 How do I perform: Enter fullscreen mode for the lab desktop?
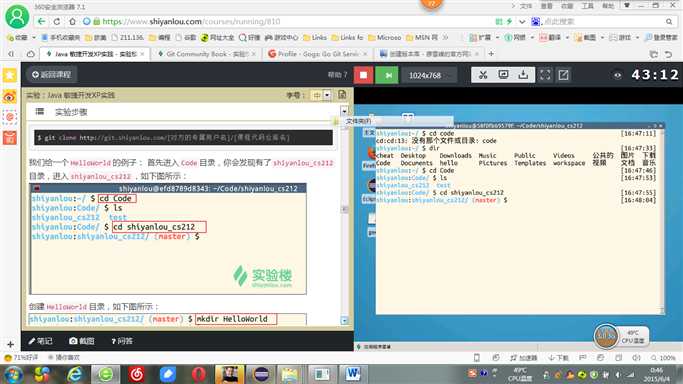(545, 75)
